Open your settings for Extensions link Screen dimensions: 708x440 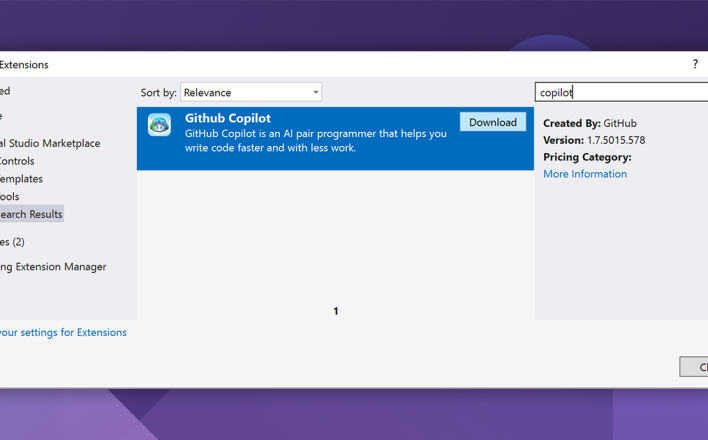click(x=63, y=332)
